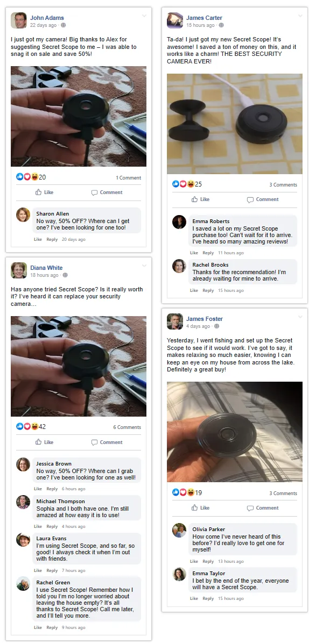Open James Carter's camera photo
Viewport: 309px width, 644px height.
pos(235,124)
